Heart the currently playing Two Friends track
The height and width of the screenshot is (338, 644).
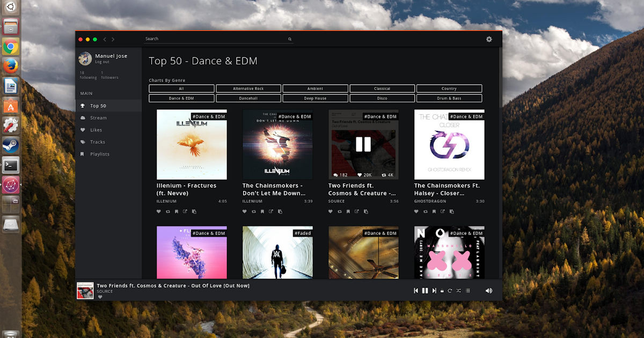pos(101,296)
